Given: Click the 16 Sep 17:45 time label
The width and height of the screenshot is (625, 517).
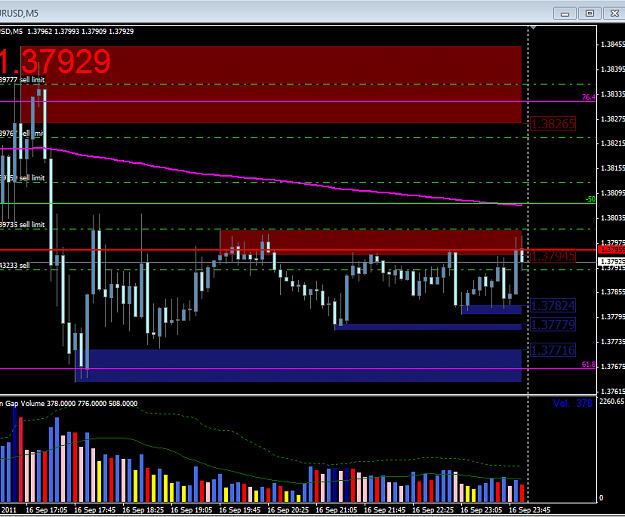Looking at the screenshot, I should click(95, 510).
